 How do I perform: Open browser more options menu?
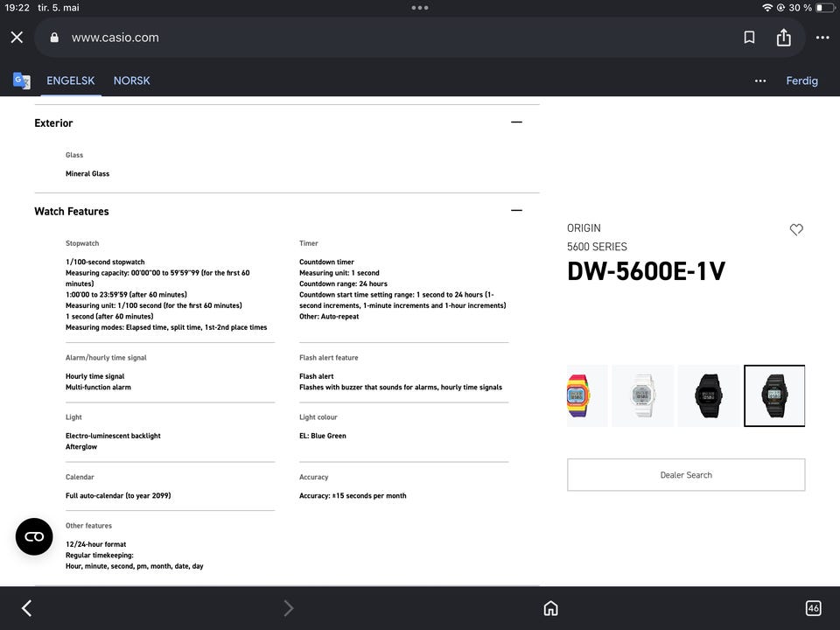[x=822, y=38]
